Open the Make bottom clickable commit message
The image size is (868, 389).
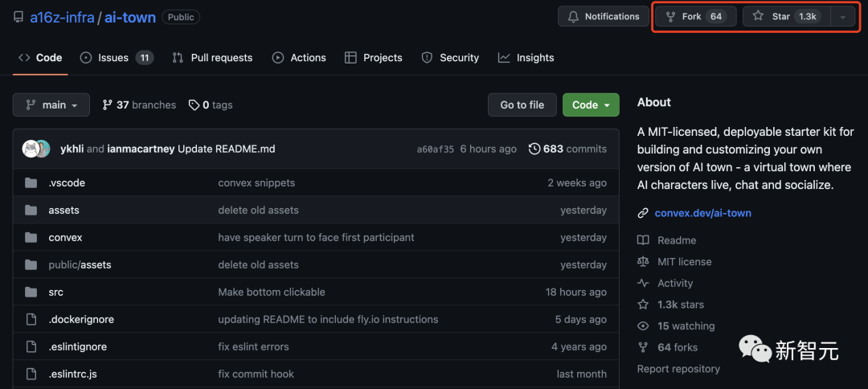click(272, 293)
